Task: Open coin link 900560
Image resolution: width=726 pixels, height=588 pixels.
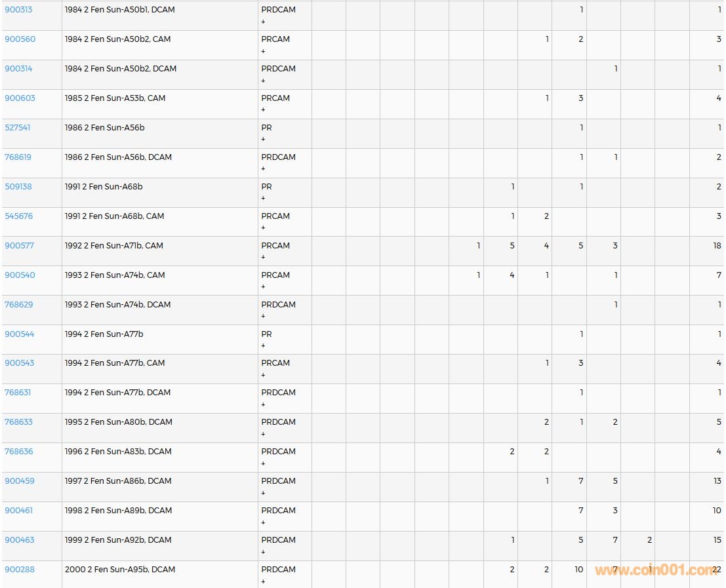Action: [x=20, y=39]
